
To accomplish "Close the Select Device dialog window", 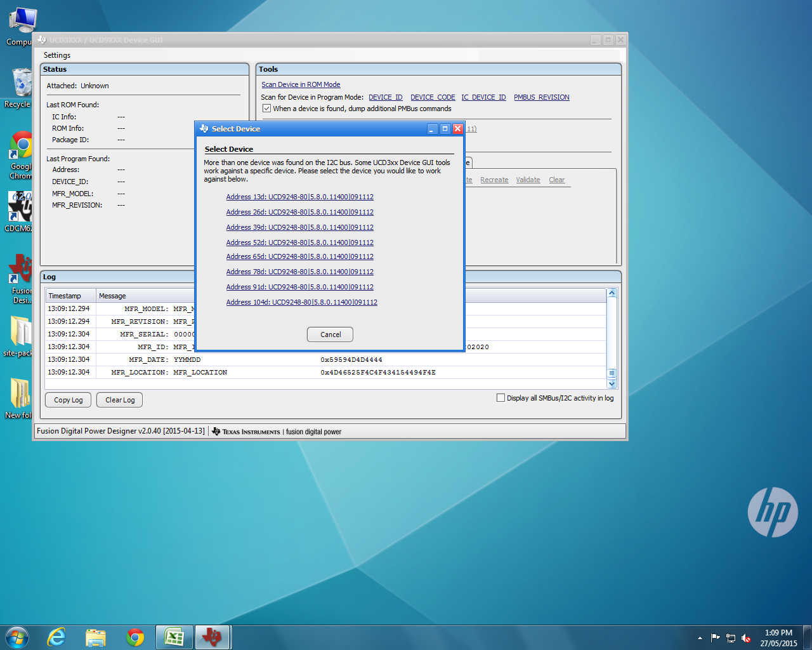I will tap(457, 129).
